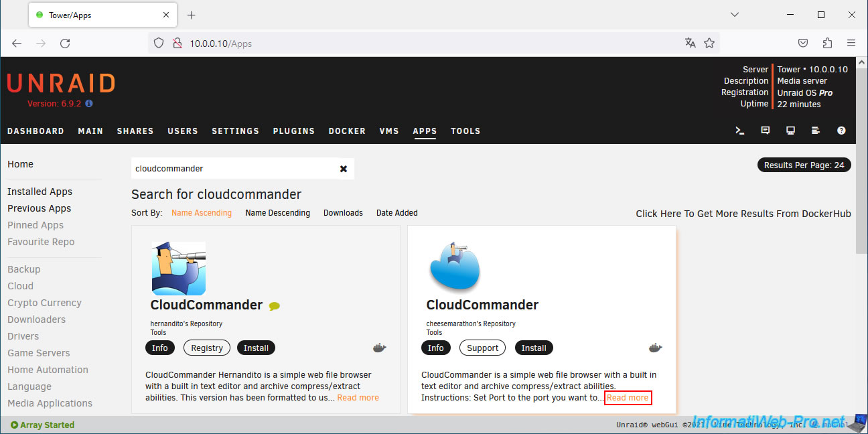Click the help question mark icon
This screenshot has height=434, width=868.
point(841,131)
